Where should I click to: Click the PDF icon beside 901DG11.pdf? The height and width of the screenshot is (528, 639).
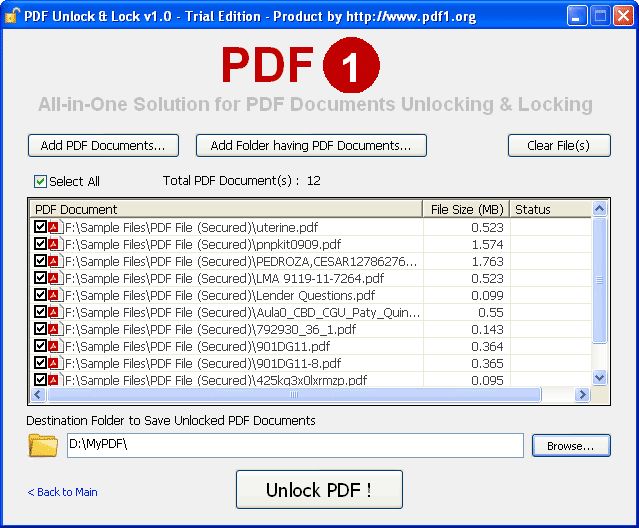coord(55,346)
